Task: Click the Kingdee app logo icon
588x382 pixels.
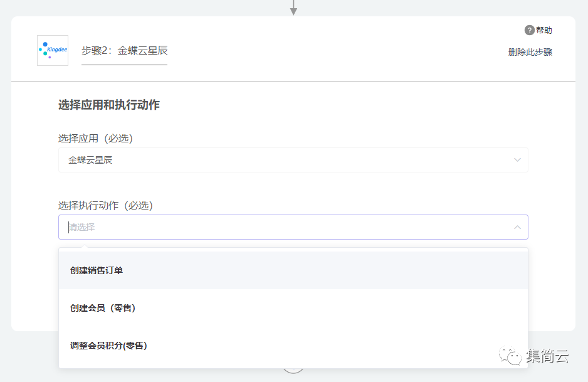Action: [x=53, y=50]
